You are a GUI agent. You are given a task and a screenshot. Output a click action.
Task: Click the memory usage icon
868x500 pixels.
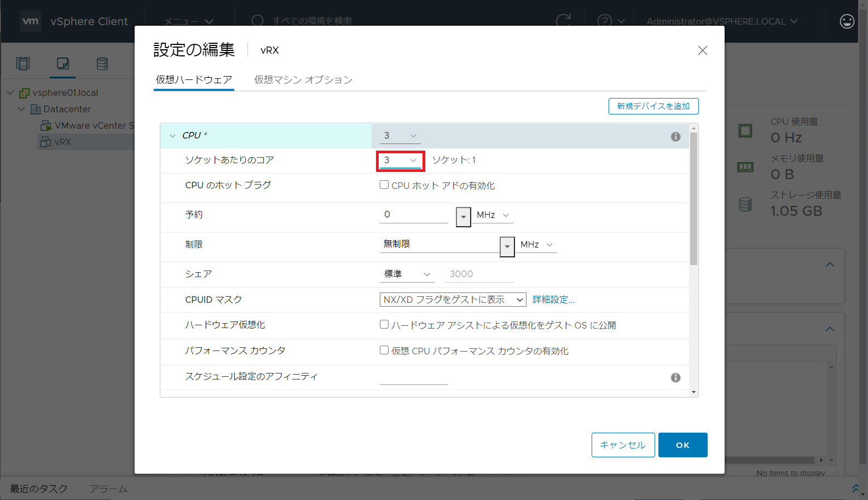point(745,167)
